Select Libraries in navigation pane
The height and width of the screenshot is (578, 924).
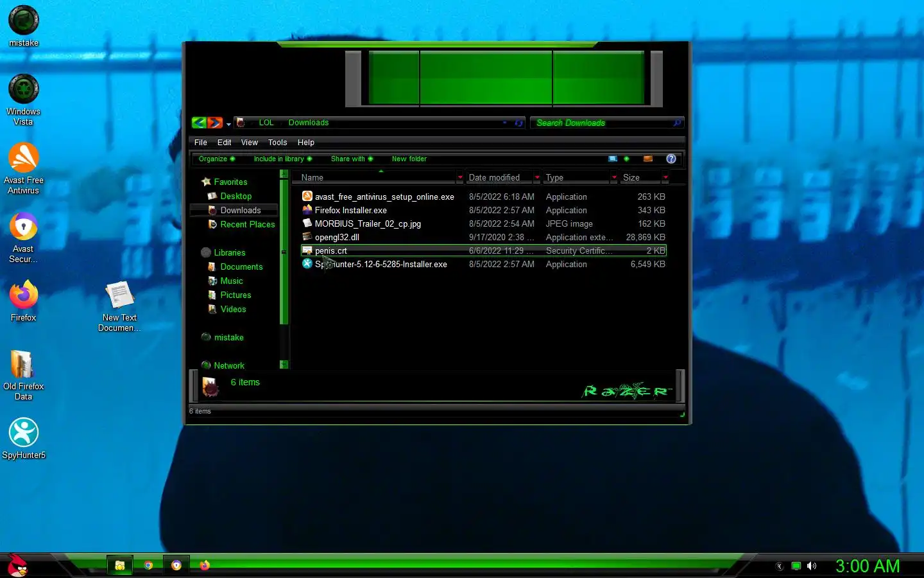click(x=229, y=252)
